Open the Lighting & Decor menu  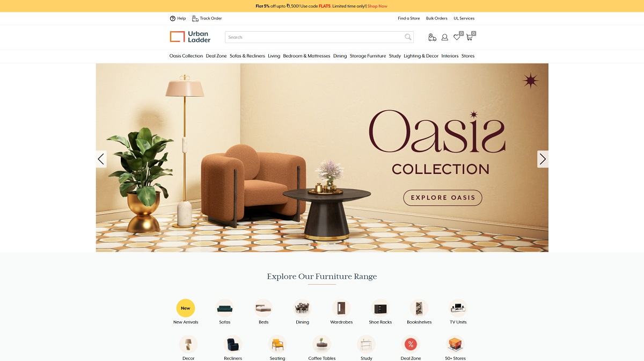pyautogui.click(x=421, y=56)
